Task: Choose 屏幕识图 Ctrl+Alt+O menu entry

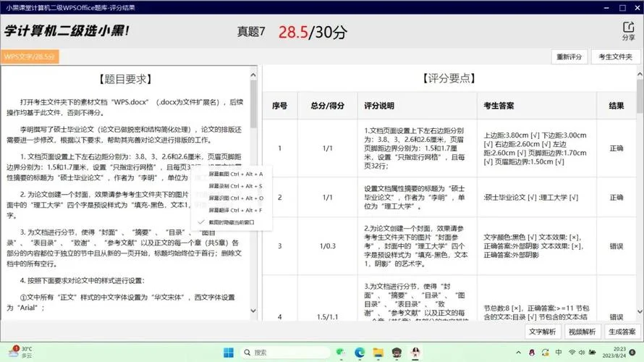Action: [235, 198]
